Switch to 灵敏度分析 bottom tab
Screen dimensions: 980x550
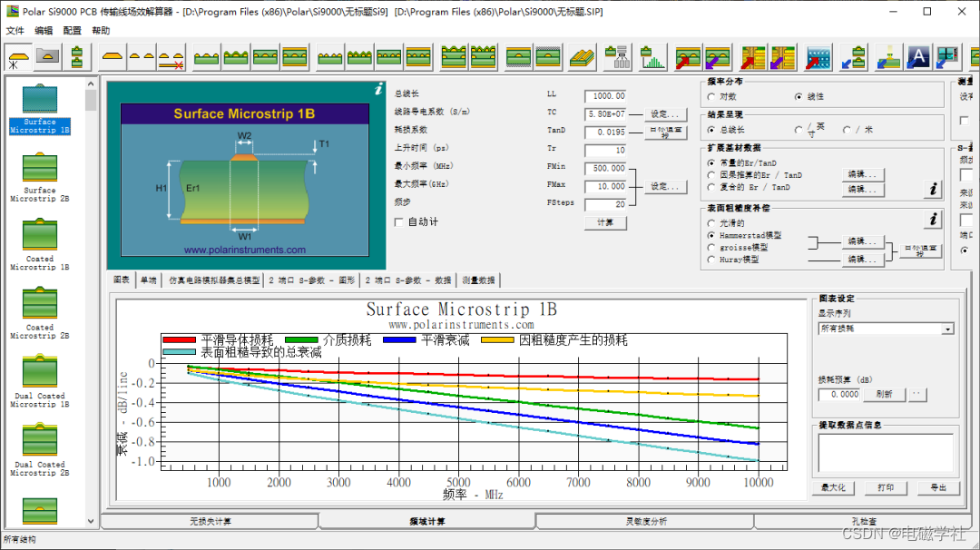(646, 521)
